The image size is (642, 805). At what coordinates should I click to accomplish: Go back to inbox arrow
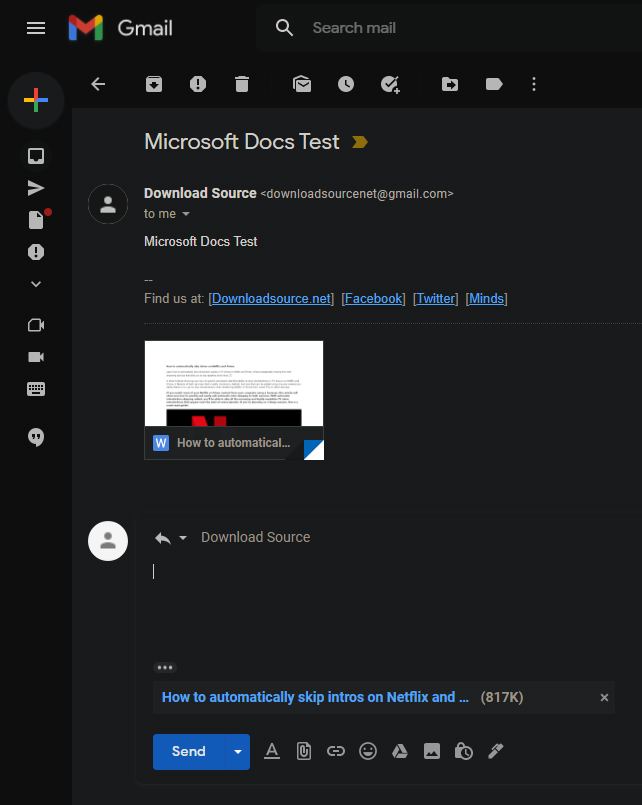[98, 84]
